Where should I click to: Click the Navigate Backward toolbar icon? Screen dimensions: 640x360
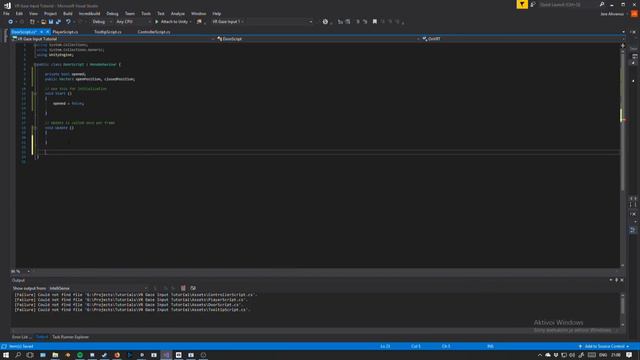click(11, 22)
